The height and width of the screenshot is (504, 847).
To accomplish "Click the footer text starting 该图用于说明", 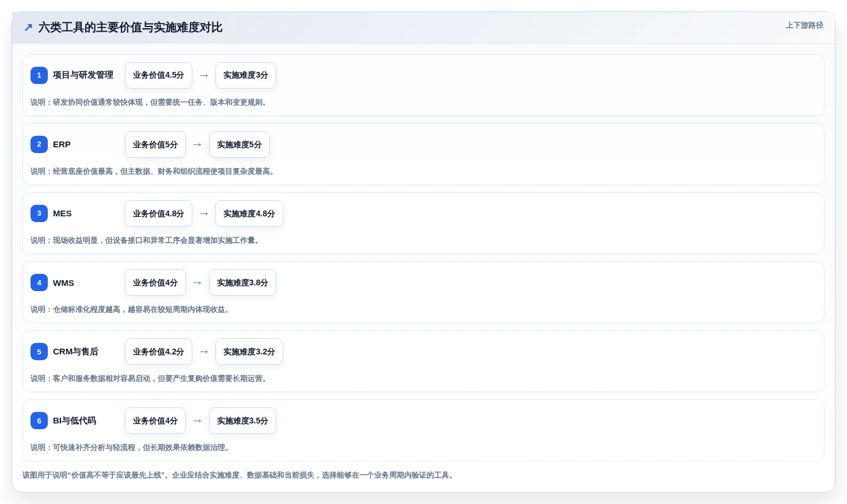I will 240,475.
